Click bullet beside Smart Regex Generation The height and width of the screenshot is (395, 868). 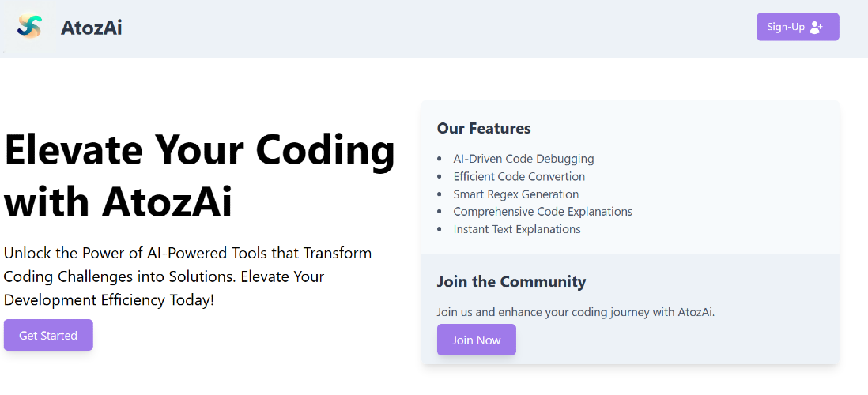click(x=440, y=194)
